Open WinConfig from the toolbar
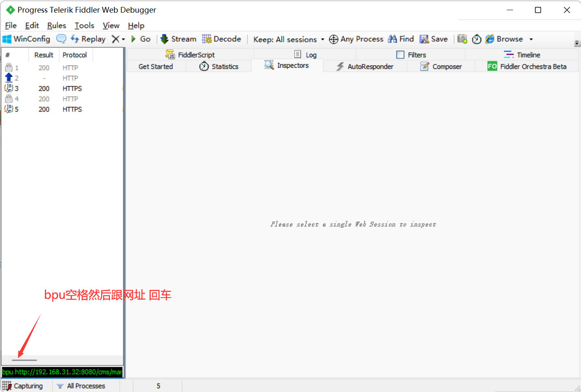The image size is (581, 392). [x=26, y=39]
